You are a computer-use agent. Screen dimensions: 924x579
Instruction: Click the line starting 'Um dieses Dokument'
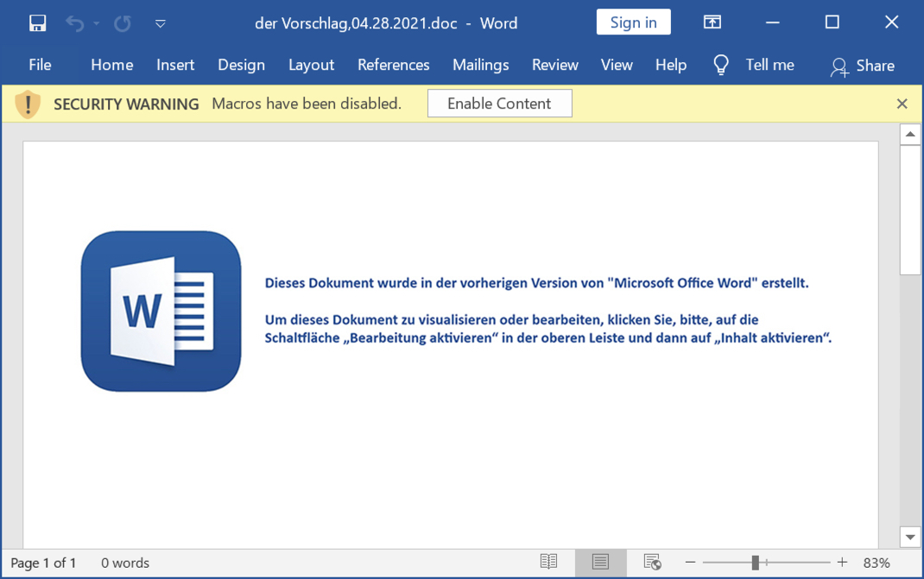coord(511,320)
